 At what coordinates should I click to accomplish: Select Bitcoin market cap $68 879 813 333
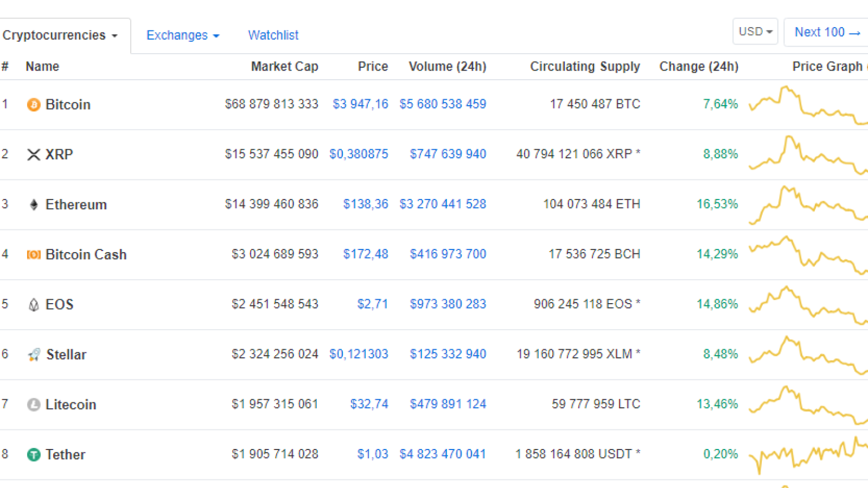[x=271, y=104]
